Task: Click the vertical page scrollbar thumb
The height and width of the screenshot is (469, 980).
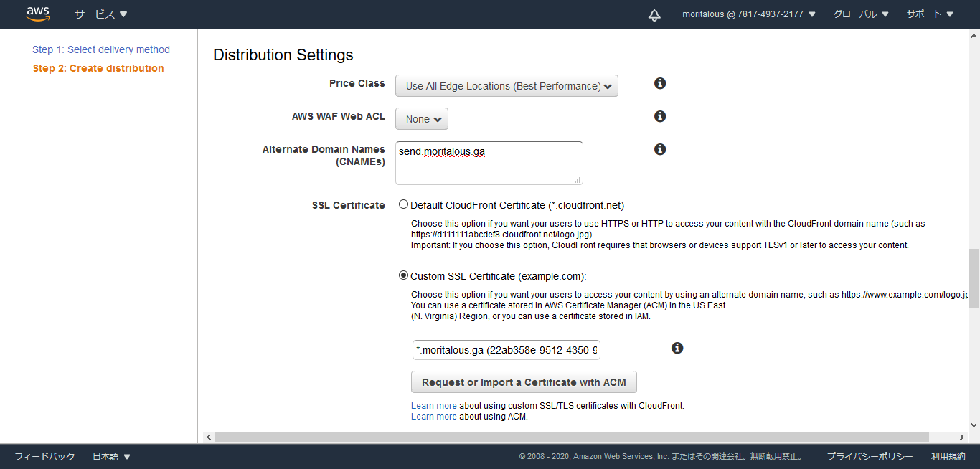Action: [974, 278]
